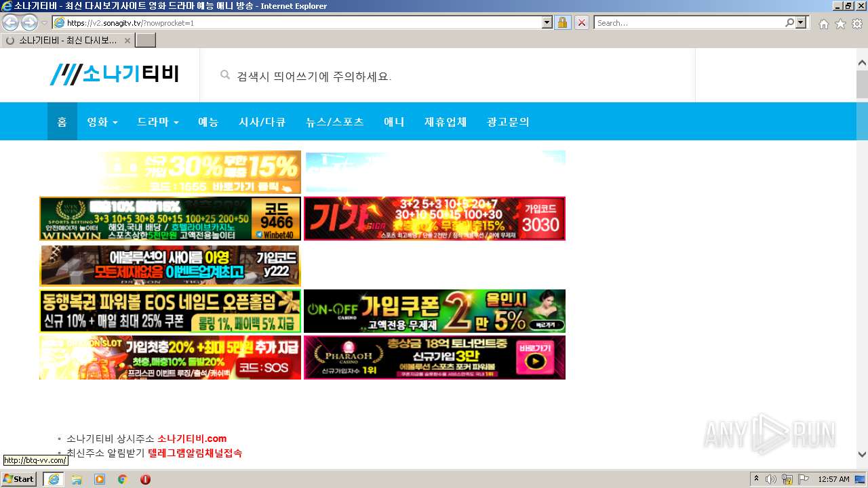The image size is (868, 488).
Task: Expand the search provider dropdown arrow
Action: point(802,22)
